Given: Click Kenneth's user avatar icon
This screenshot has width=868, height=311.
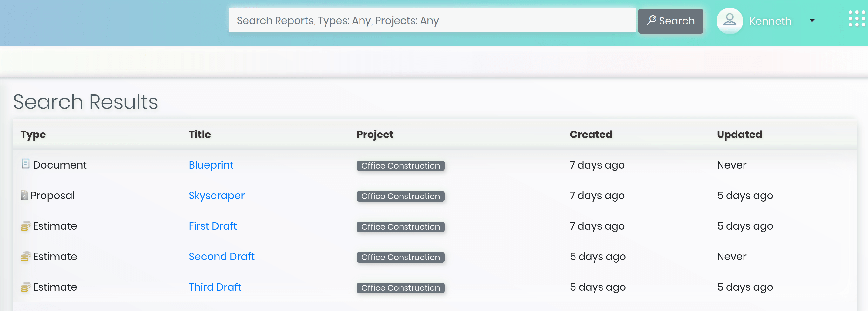Looking at the screenshot, I should click(x=730, y=21).
